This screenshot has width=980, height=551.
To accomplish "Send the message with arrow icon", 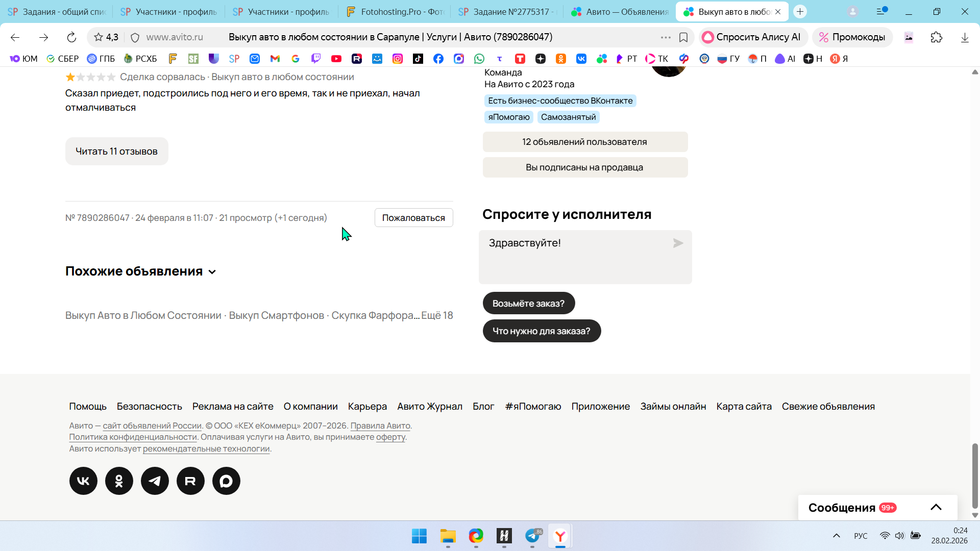I will (x=678, y=243).
